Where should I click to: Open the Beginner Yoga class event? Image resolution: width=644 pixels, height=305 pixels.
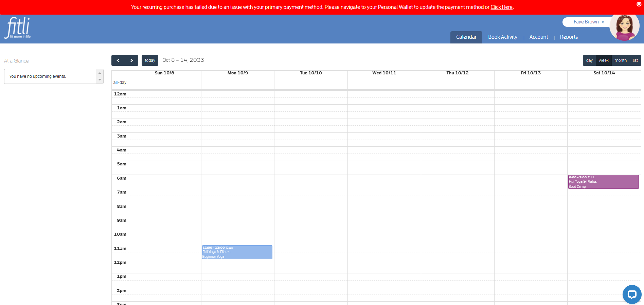tap(237, 252)
